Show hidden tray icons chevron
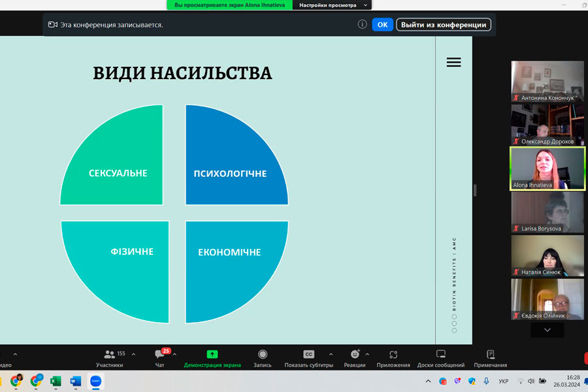Viewport: 588px width, 392px height. click(428, 381)
